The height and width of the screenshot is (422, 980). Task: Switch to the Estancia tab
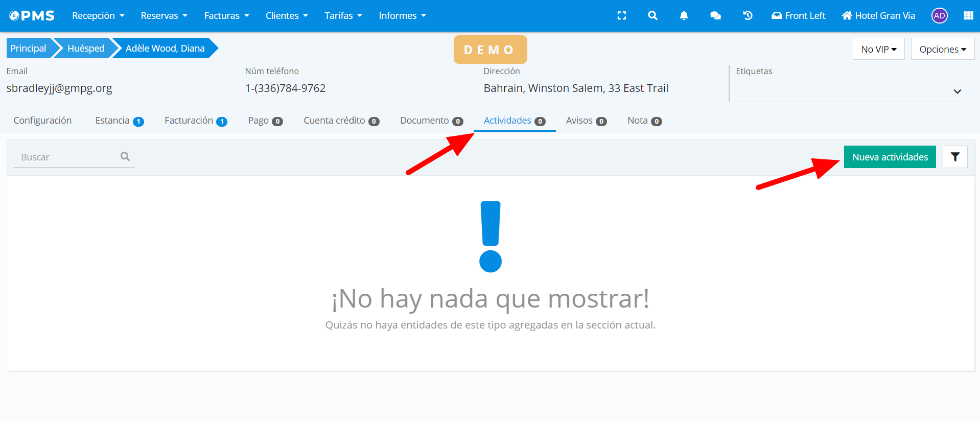[x=119, y=121]
